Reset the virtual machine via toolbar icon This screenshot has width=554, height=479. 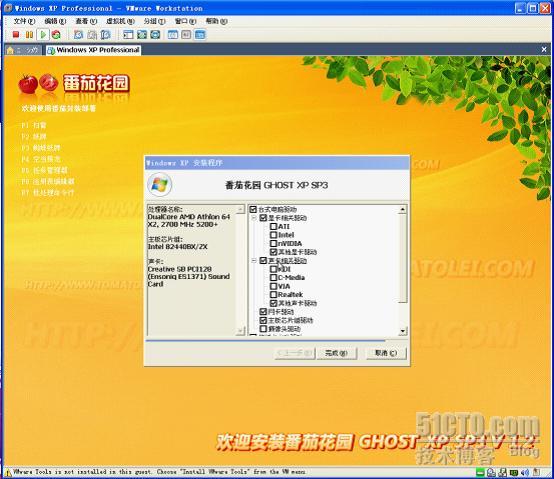(x=56, y=35)
